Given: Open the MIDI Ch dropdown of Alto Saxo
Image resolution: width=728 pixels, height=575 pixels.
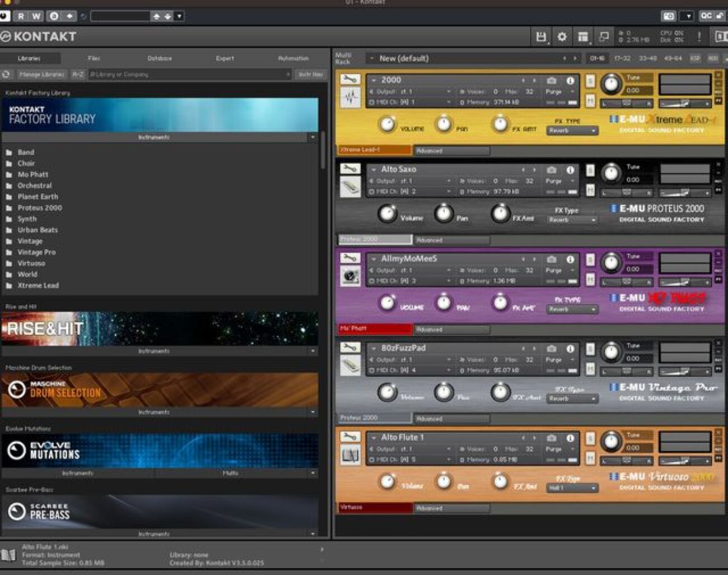Looking at the screenshot, I should [x=410, y=192].
